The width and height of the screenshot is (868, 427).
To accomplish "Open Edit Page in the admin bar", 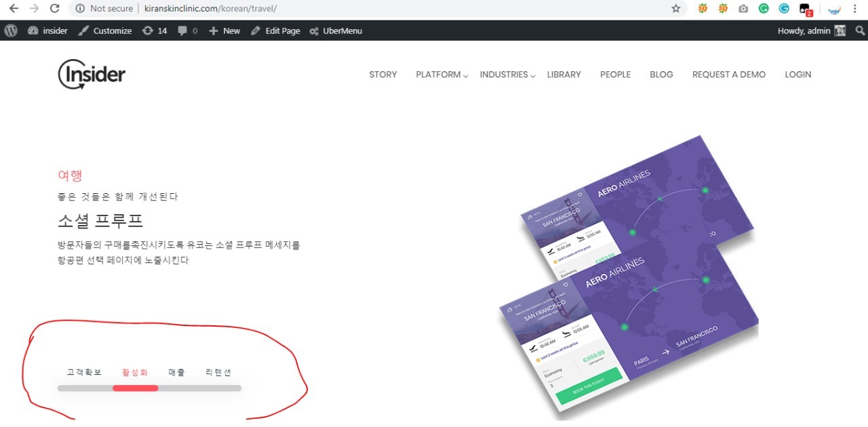I will 275,30.
